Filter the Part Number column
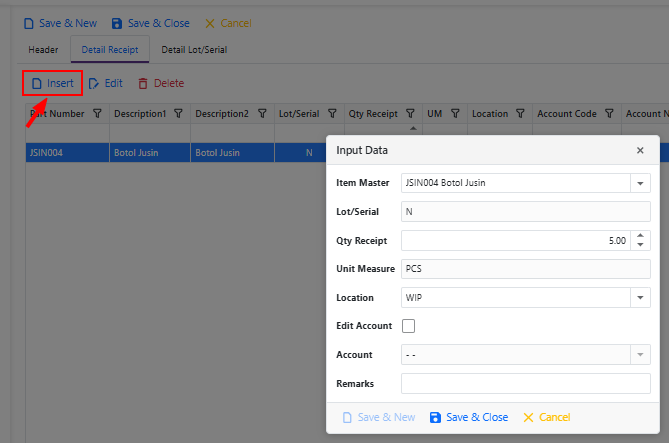Image resolution: width=669 pixels, height=443 pixels. click(97, 114)
